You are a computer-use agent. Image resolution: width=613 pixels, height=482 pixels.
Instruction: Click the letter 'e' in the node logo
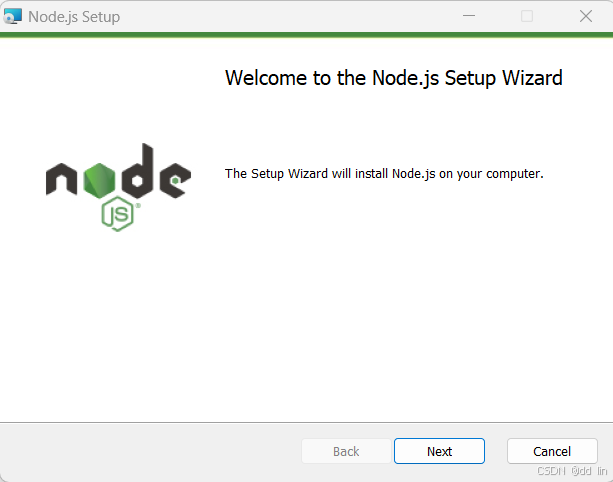coord(175,180)
